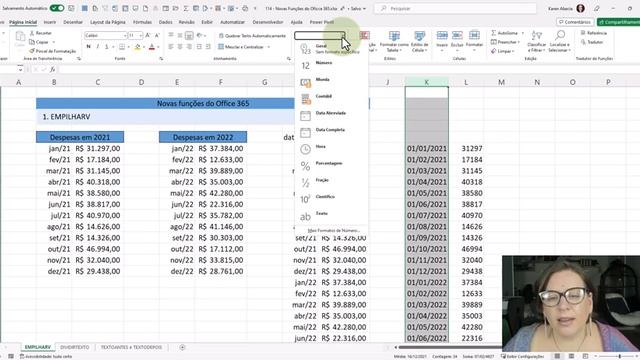Open the Preencher dropdown
Image resolution: width=640 pixels, height=360 pixels.
click(505, 42)
